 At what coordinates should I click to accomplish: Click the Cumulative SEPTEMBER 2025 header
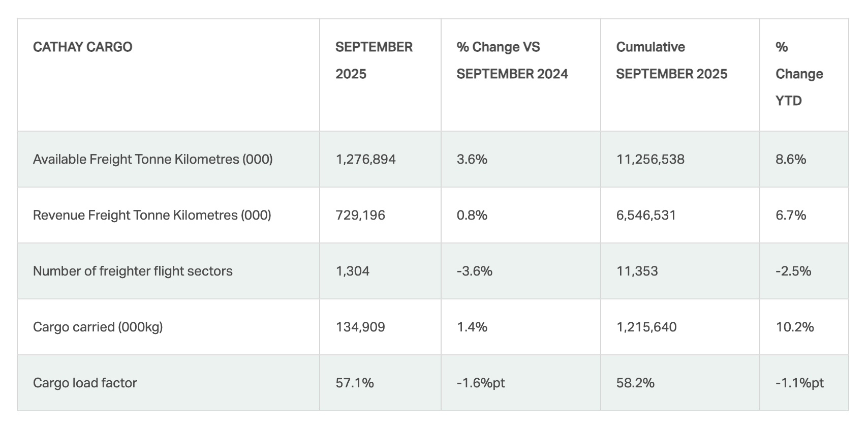[x=671, y=60]
